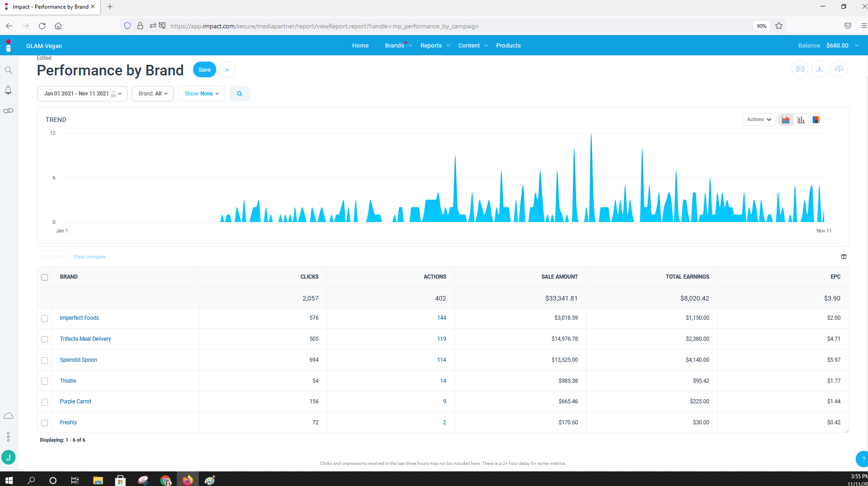Viewport: 868px width, 486px height.
Task: Download the report via download icon
Action: point(820,69)
